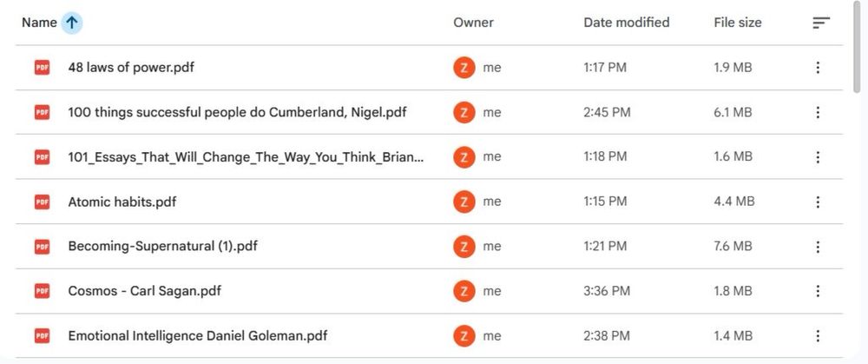Click the PDF icon of 100 things successful people
This screenshot has height=364, width=868.
[42, 112]
